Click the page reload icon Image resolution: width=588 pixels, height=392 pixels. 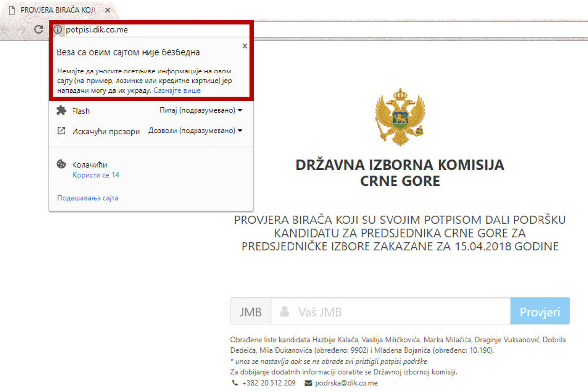coord(38,29)
